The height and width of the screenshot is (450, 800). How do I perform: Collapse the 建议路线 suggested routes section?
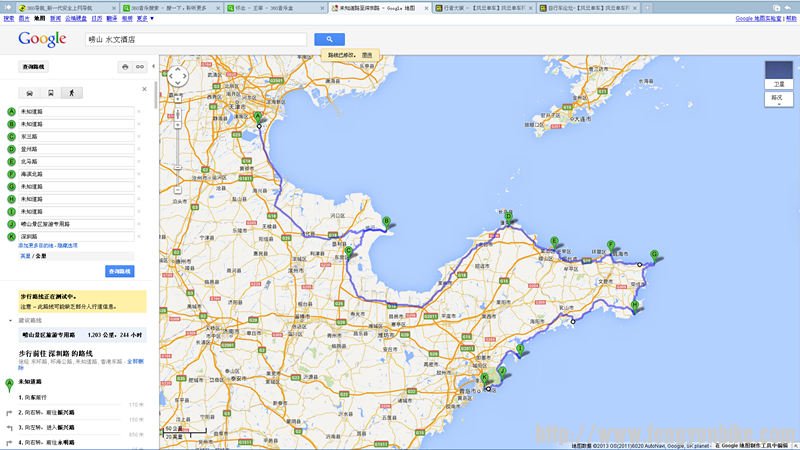click(x=12, y=320)
